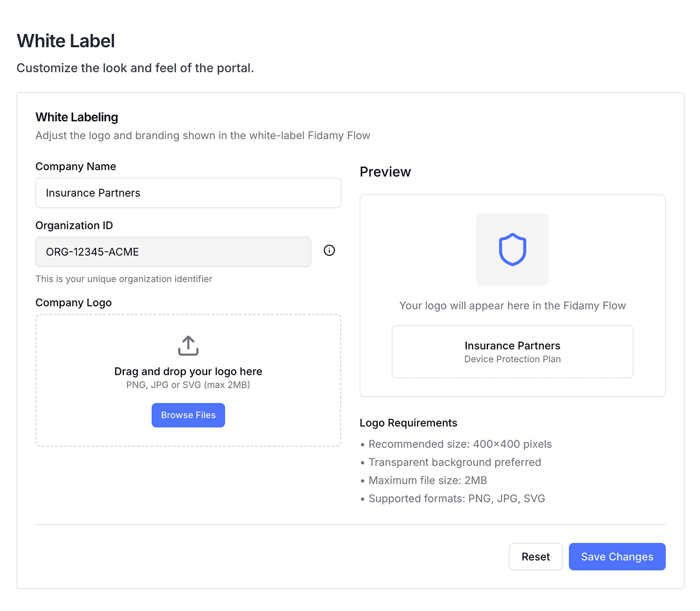The height and width of the screenshot is (611, 700).
Task: Click the upload arrow icon
Action: (x=188, y=346)
